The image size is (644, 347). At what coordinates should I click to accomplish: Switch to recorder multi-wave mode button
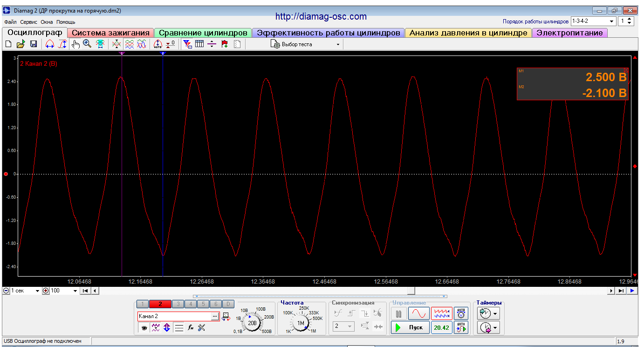[441, 313]
